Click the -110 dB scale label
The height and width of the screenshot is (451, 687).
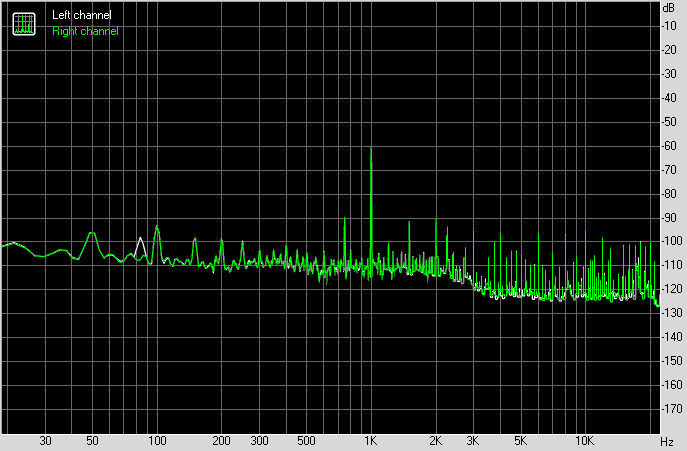pos(671,265)
